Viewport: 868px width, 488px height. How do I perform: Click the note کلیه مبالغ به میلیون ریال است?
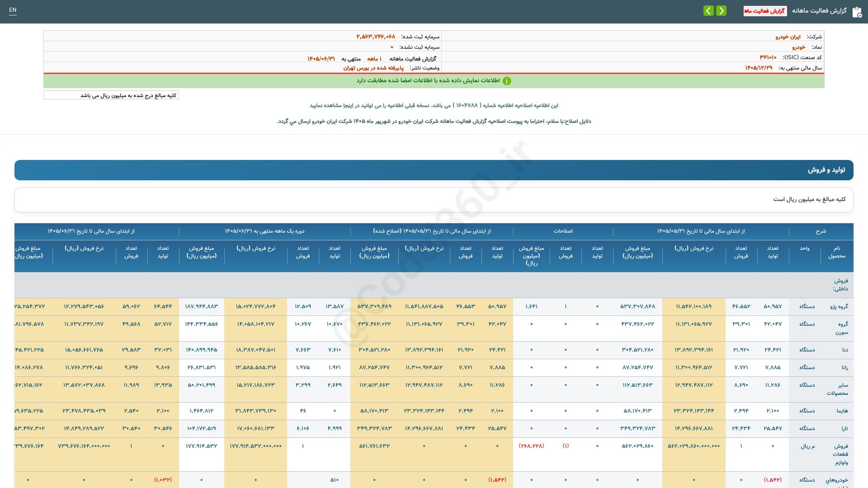click(x=809, y=200)
